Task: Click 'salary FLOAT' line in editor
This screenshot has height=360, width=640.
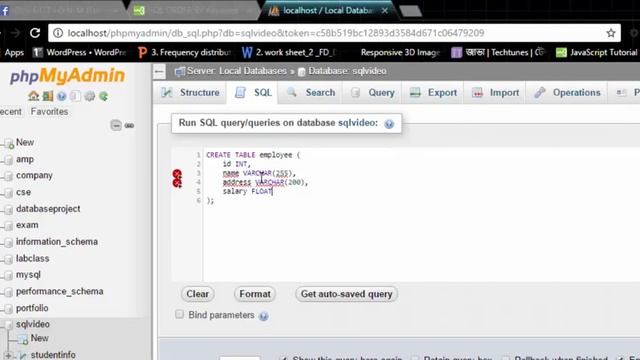Action: [247, 191]
